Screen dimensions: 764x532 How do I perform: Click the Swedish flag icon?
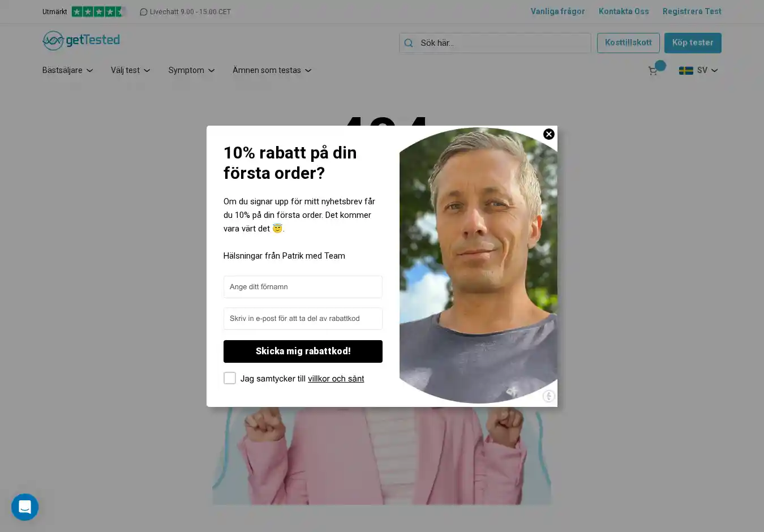(686, 70)
